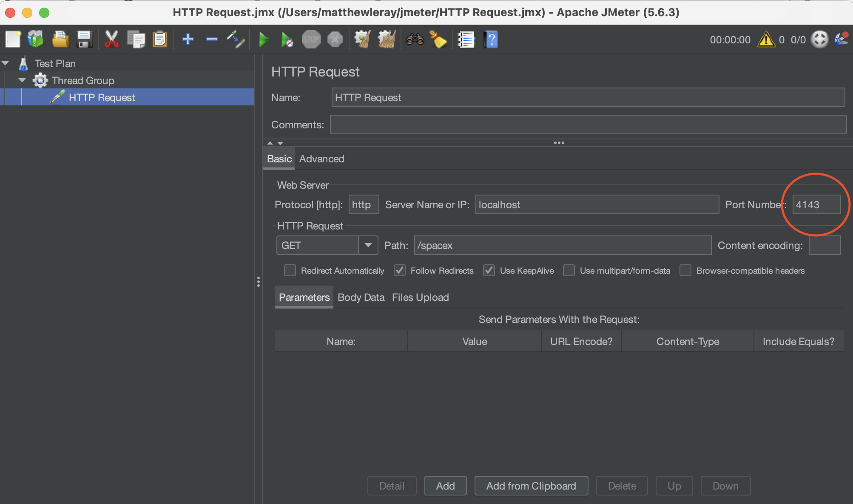Click the Include Equals? column header

pyautogui.click(x=799, y=341)
